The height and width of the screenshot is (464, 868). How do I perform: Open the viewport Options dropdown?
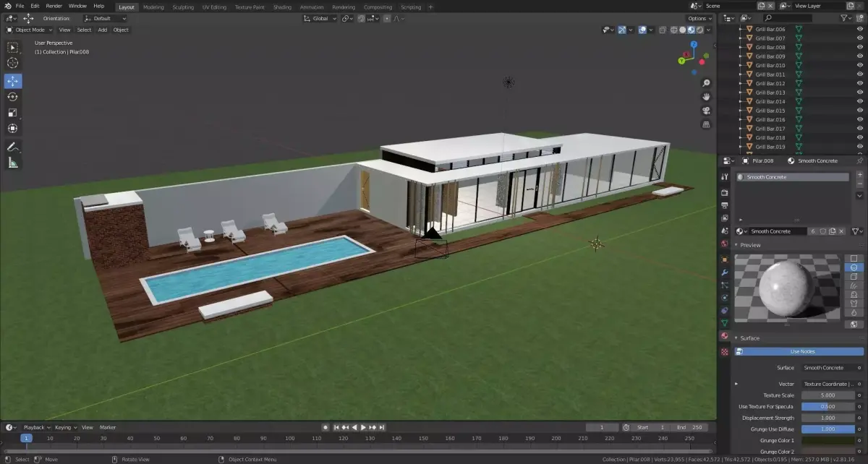pyautogui.click(x=699, y=18)
